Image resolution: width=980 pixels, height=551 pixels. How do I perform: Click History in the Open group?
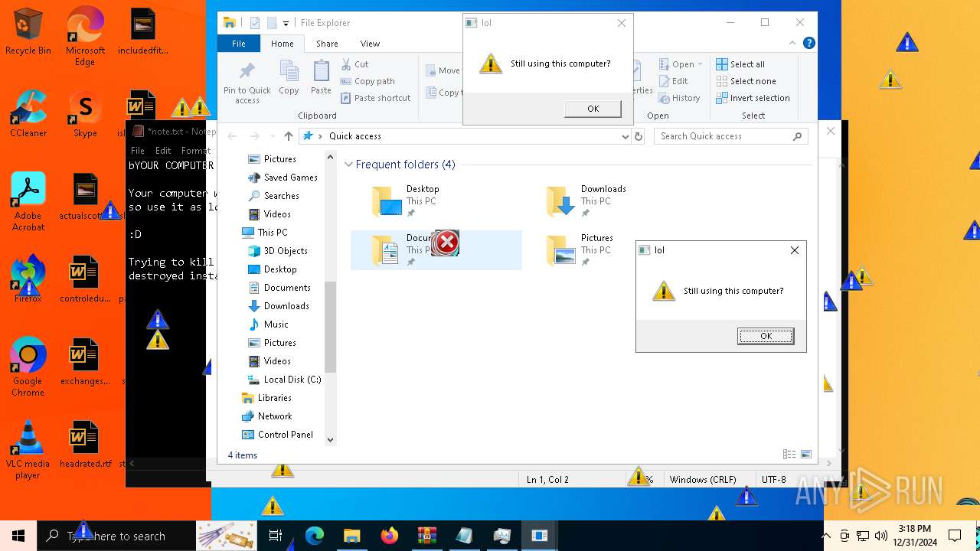click(x=678, y=98)
